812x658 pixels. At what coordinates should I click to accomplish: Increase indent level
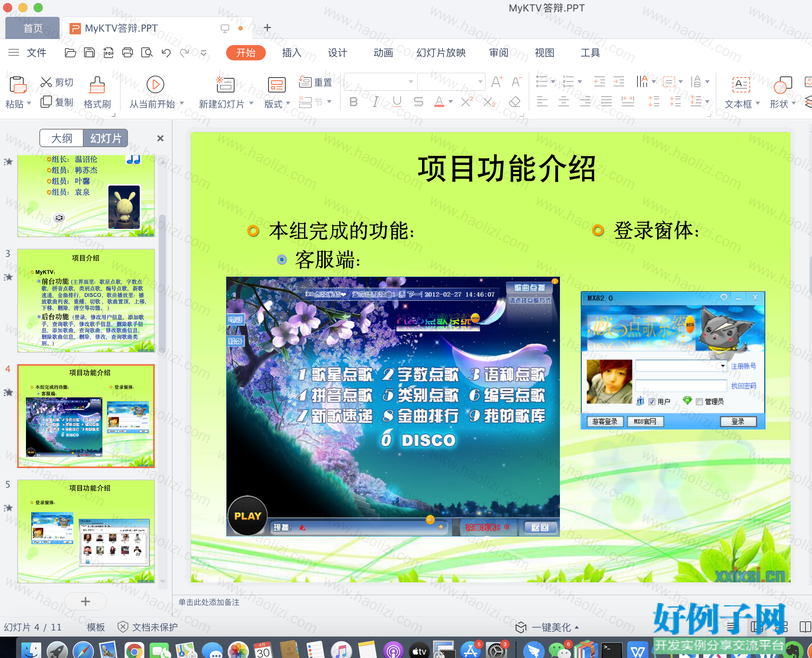tap(619, 81)
